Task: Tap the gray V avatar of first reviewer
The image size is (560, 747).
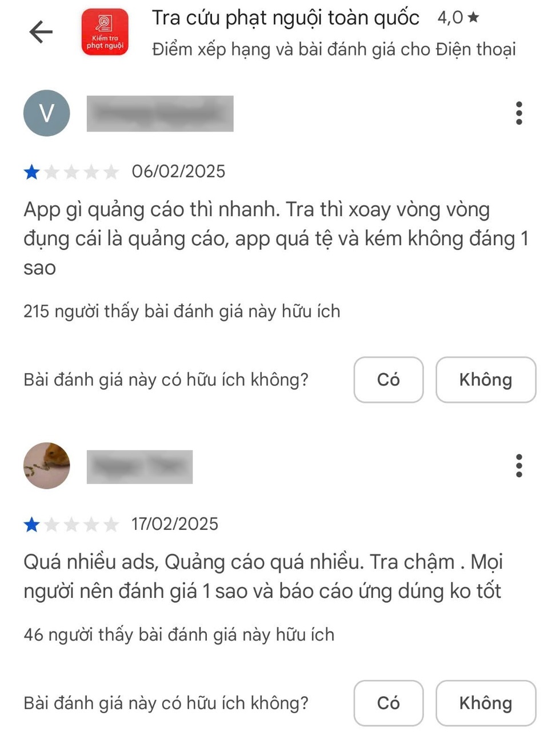Action: pos(47,113)
